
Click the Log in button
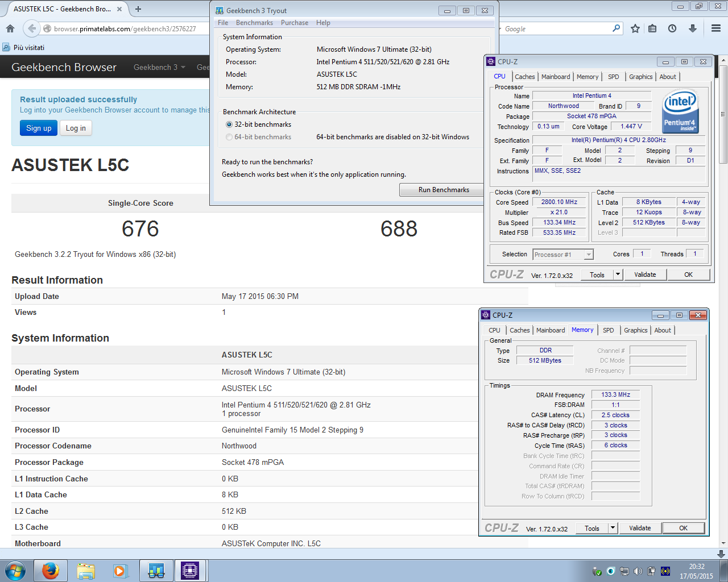tap(76, 128)
